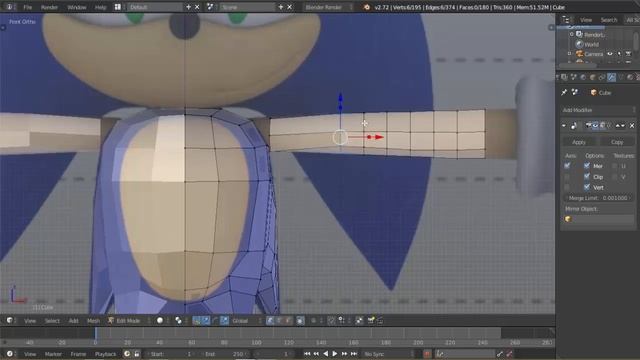Click the End frame field showing 250
Image resolution: width=640 pixels, height=360 pixels.
(x=226, y=354)
